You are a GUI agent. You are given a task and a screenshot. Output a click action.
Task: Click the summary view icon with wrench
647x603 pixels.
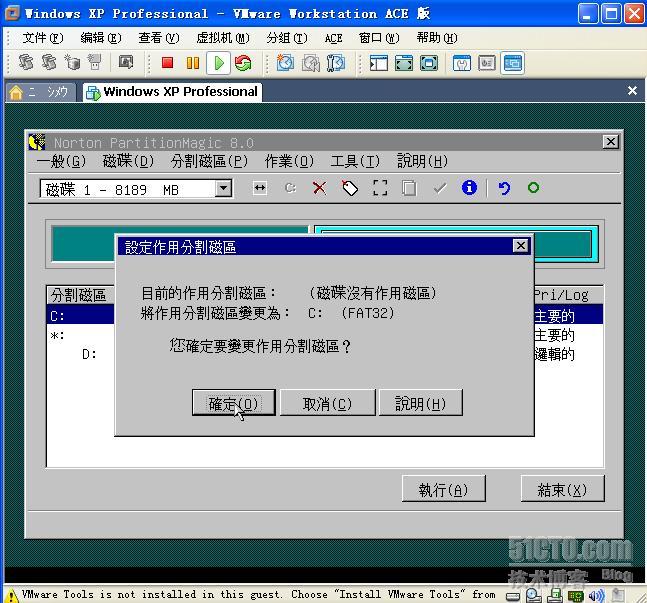pos(461,63)
